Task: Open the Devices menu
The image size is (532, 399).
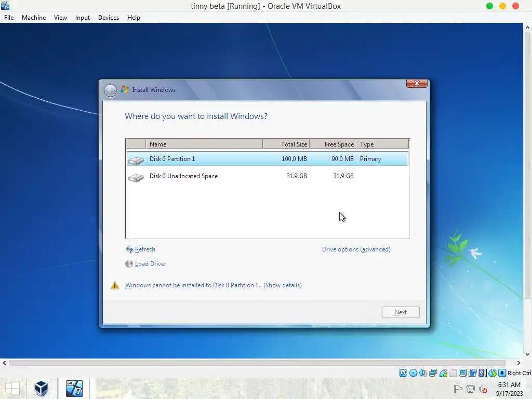Action: point(109,18)
